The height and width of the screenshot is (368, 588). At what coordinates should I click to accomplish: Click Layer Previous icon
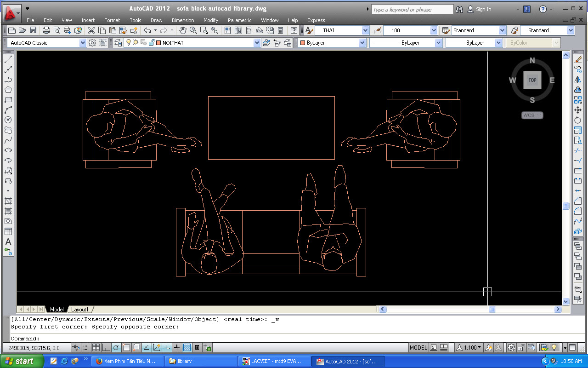tap(277, 43)
